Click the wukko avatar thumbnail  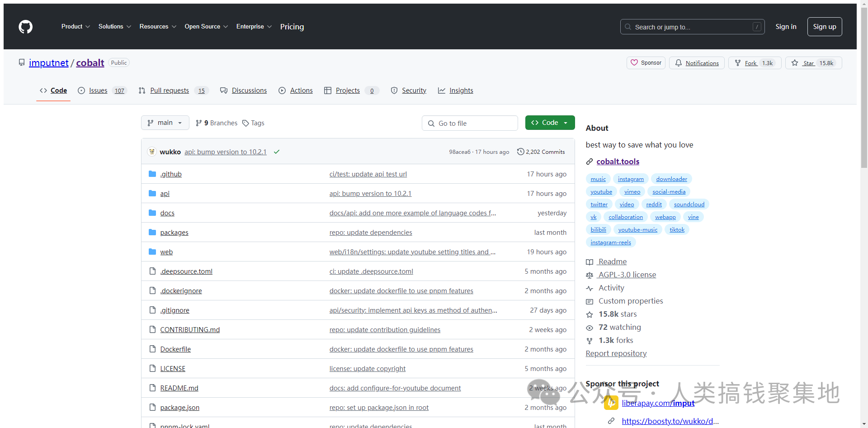click(152, 152)
